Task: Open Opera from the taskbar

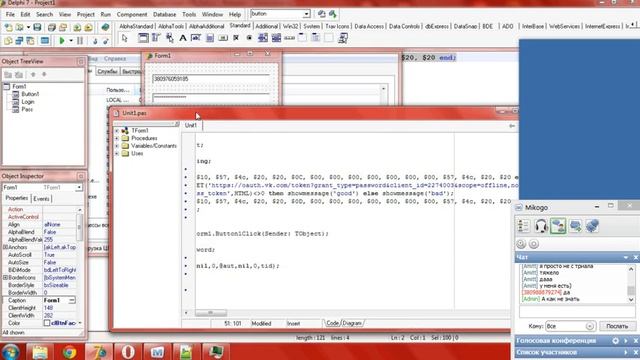Action: point(128,352)
